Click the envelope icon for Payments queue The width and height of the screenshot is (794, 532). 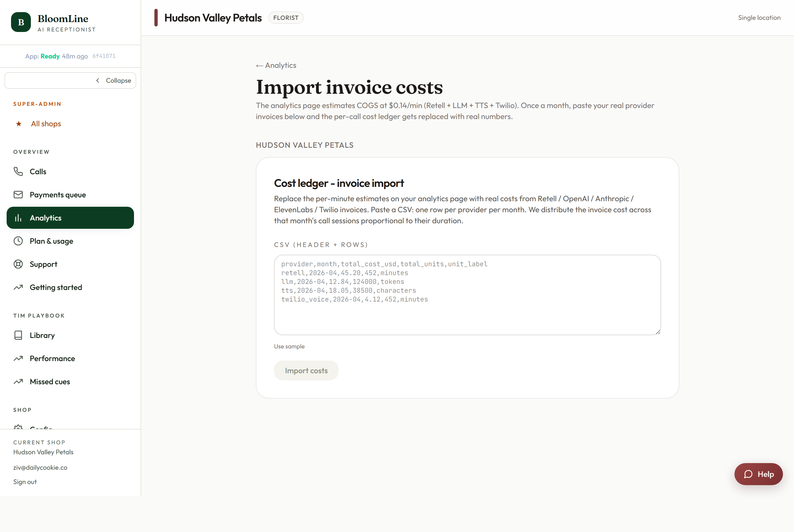[18, 194]
